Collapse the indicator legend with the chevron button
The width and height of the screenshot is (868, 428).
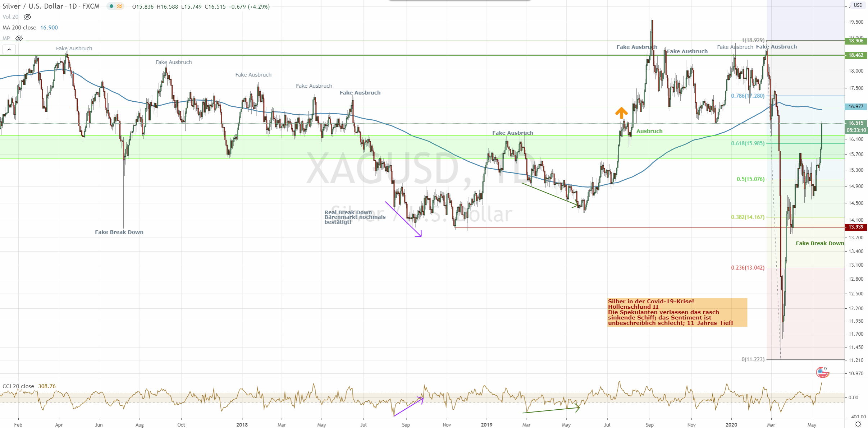(9, 49)
